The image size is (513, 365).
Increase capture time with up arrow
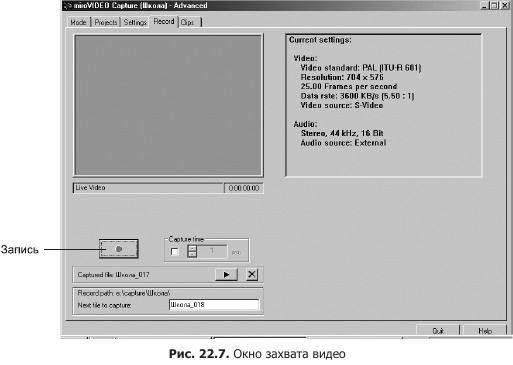(x=192, y=248)
